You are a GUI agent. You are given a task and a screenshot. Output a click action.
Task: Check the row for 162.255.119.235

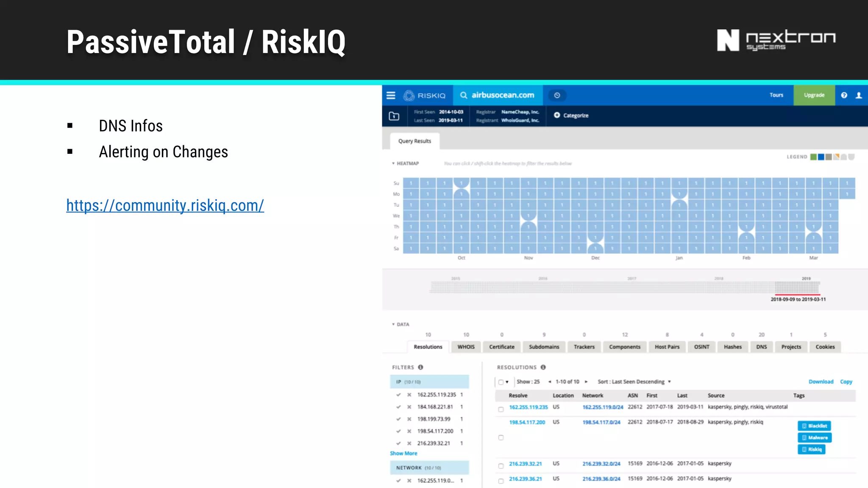coord(501,410)
